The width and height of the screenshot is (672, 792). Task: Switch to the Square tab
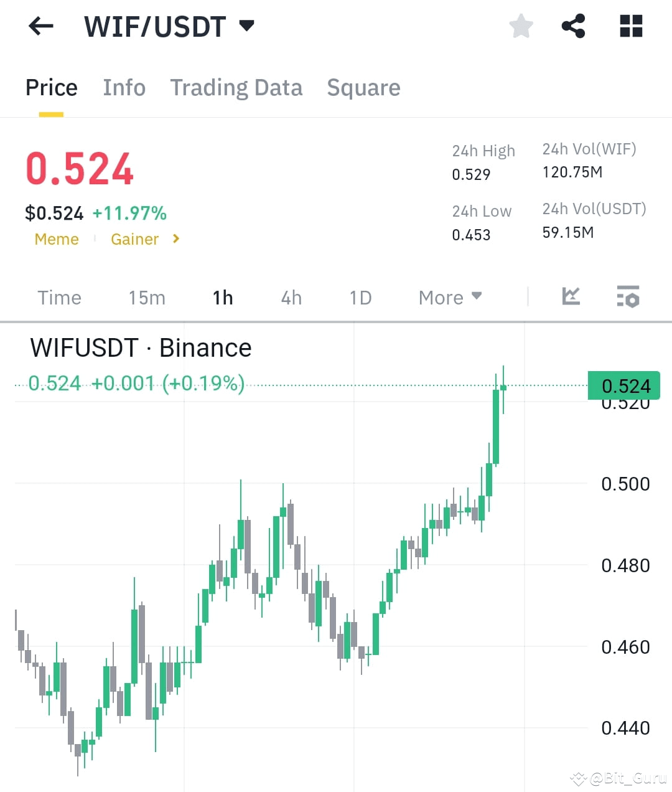click(x=363, y=88)
